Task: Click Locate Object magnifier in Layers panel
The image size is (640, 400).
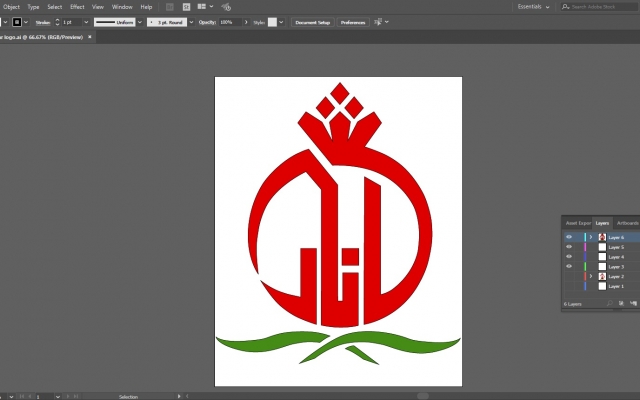Action: point(609,303)
